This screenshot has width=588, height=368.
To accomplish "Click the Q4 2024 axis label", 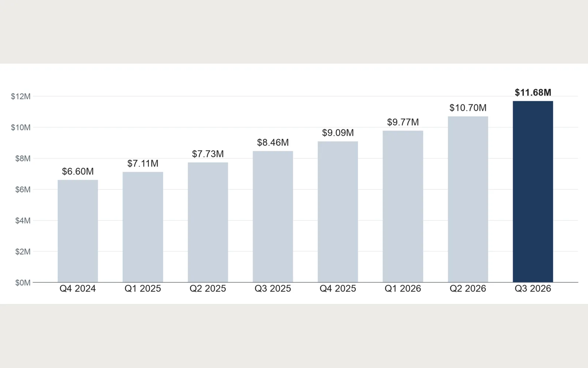I will click(78, 289).
